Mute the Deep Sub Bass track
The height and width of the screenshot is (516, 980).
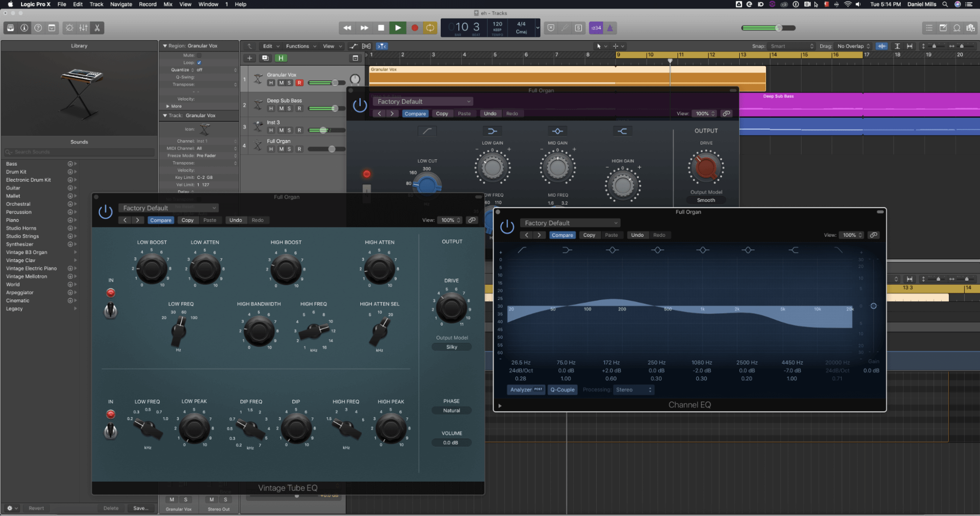(x=281, y=108)
